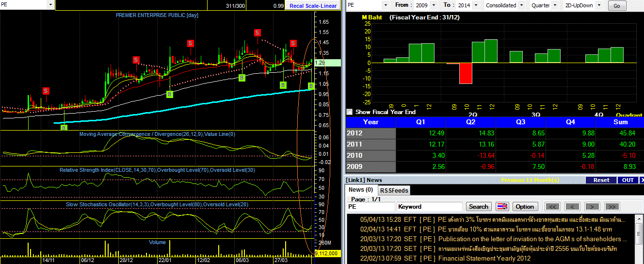
Task: Go to previous news page with < button
Action: (x=572, y=206)
